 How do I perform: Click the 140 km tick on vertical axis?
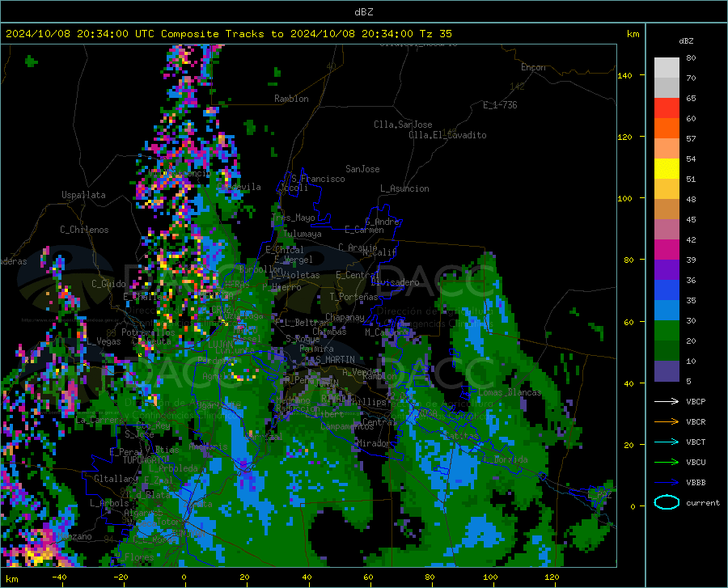pyautogui.click(x=625, y=75)
